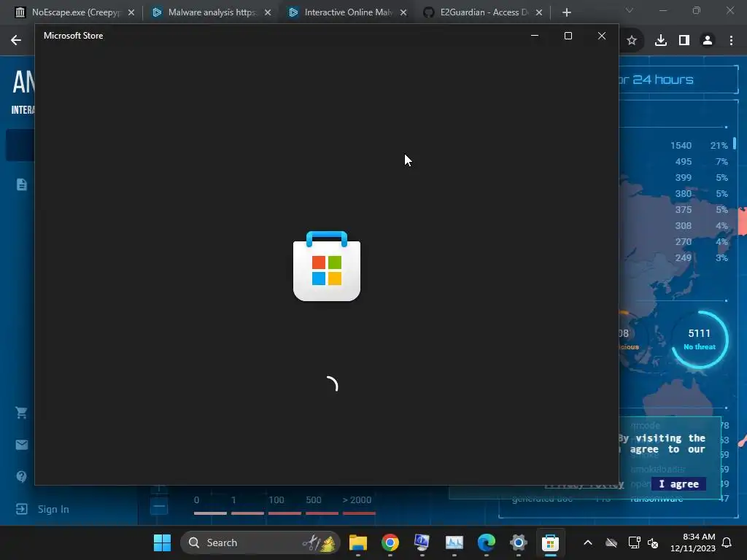Bookmark this page with star icon
The image size is (747, 560).
click(632, 41)
